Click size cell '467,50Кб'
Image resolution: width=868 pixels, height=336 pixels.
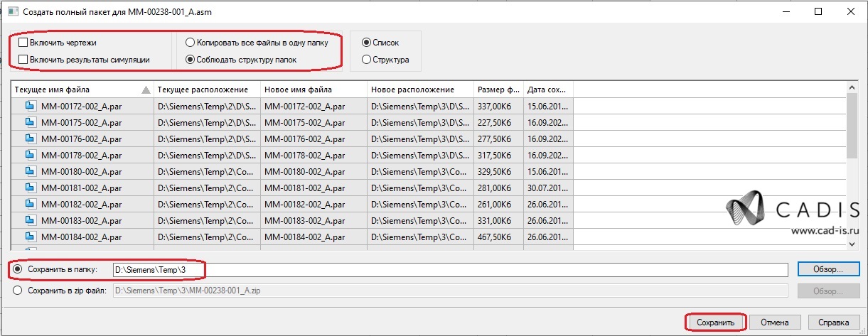point(498,237)
